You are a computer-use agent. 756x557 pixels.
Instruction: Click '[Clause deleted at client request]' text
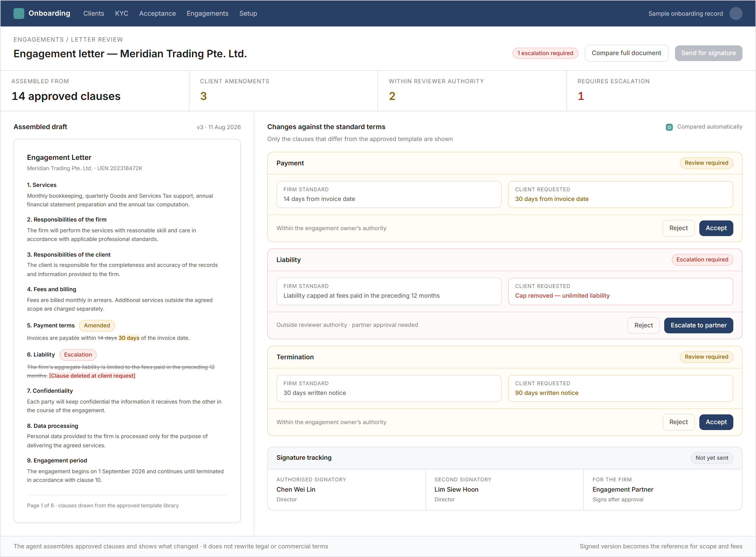tap(92, 376)
